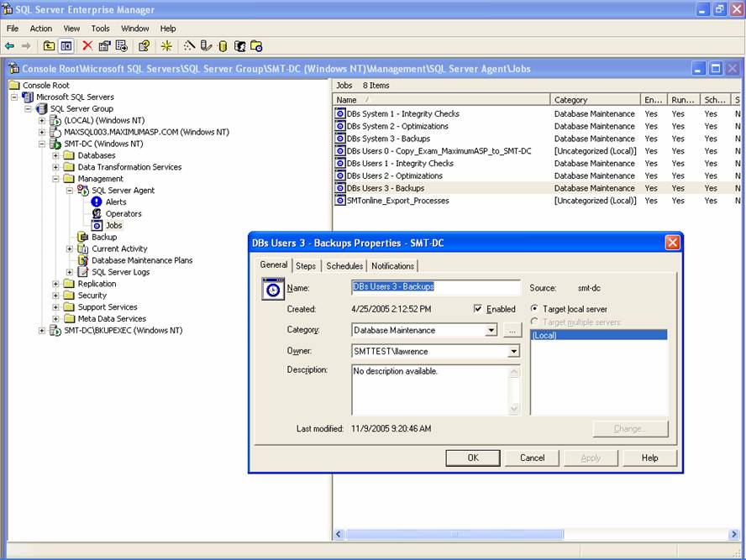Toggle the Show/Hide Console Tree toolbar icon
This screenshot has width=746, height=560.
tap(66, 46)
